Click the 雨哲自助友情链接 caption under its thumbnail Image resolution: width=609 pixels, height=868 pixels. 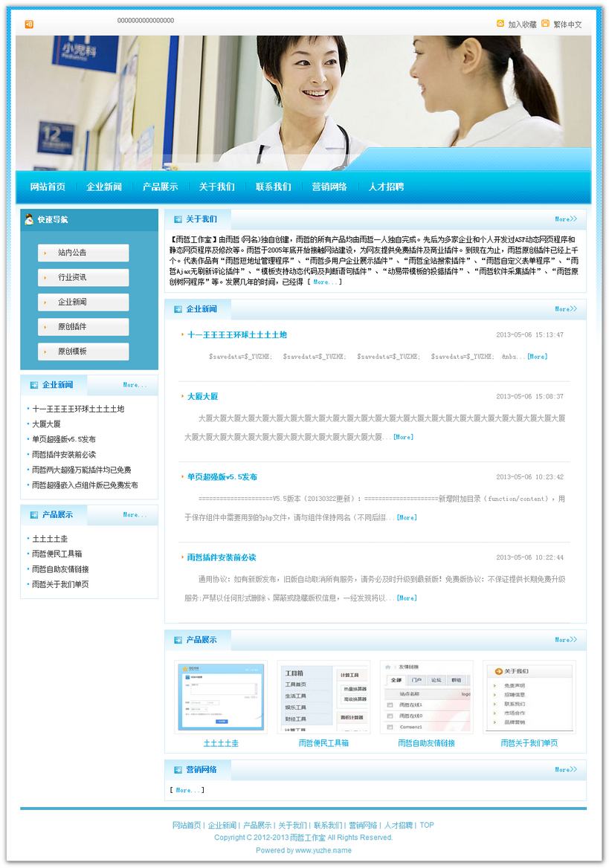pos(426,743)
